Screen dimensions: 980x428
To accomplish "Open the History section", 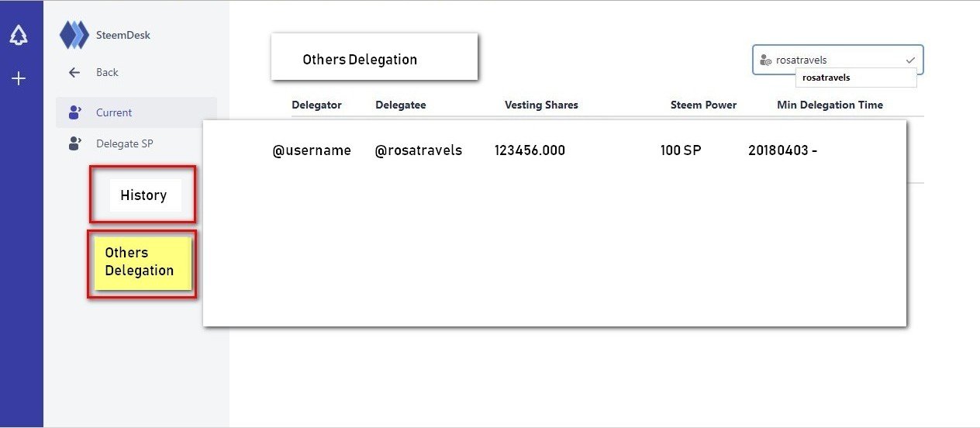I will [143, 195].
